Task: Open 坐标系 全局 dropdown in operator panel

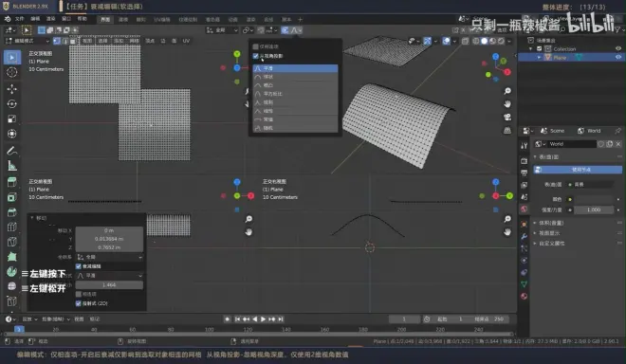Action: [x=109, y=257]
